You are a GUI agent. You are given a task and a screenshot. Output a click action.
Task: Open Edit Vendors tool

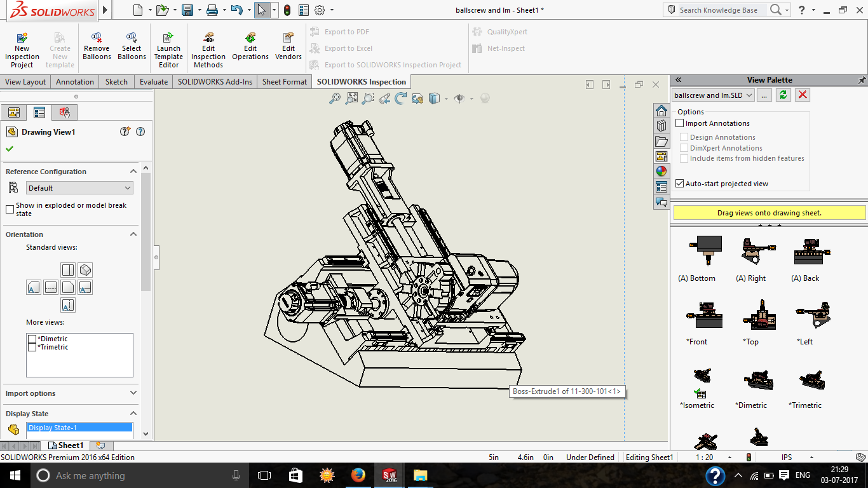pos(288,47)
